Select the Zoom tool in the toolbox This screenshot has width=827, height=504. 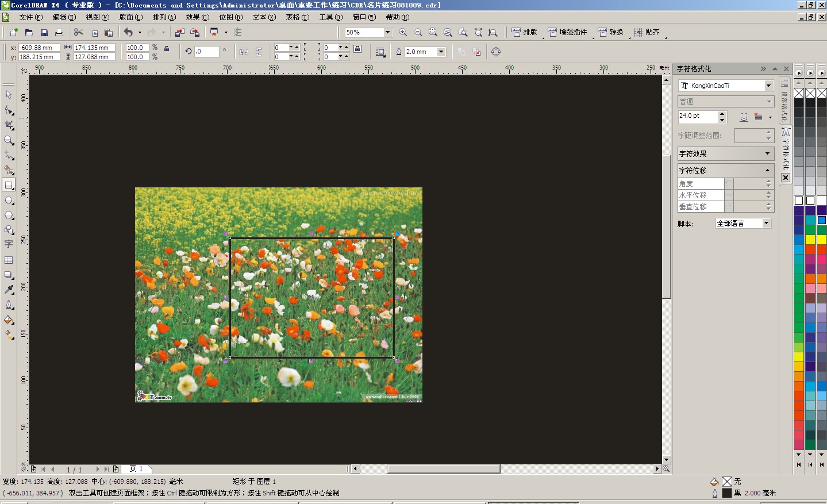point(9,140)
